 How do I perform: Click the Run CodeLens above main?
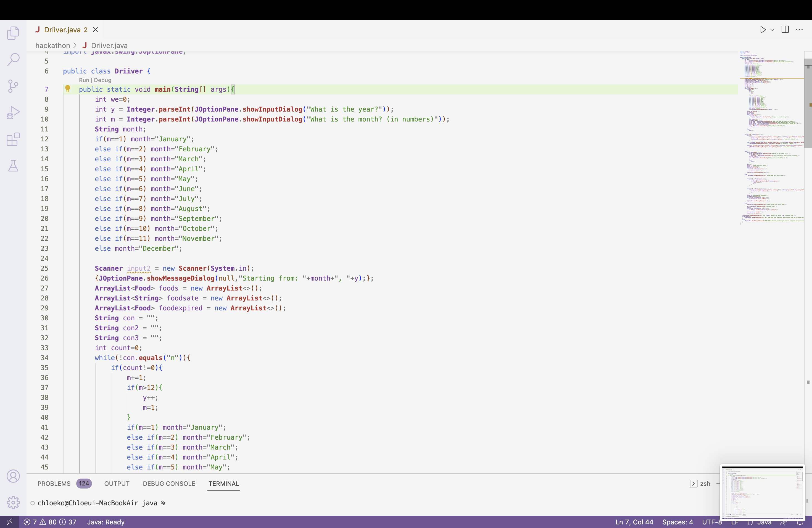(84, 80)
